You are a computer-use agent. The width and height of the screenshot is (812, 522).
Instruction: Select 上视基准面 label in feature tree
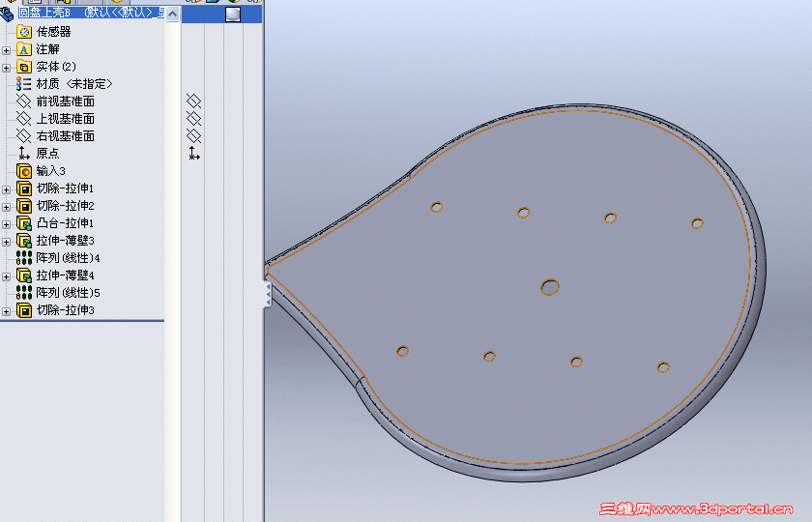coord(66,119)
